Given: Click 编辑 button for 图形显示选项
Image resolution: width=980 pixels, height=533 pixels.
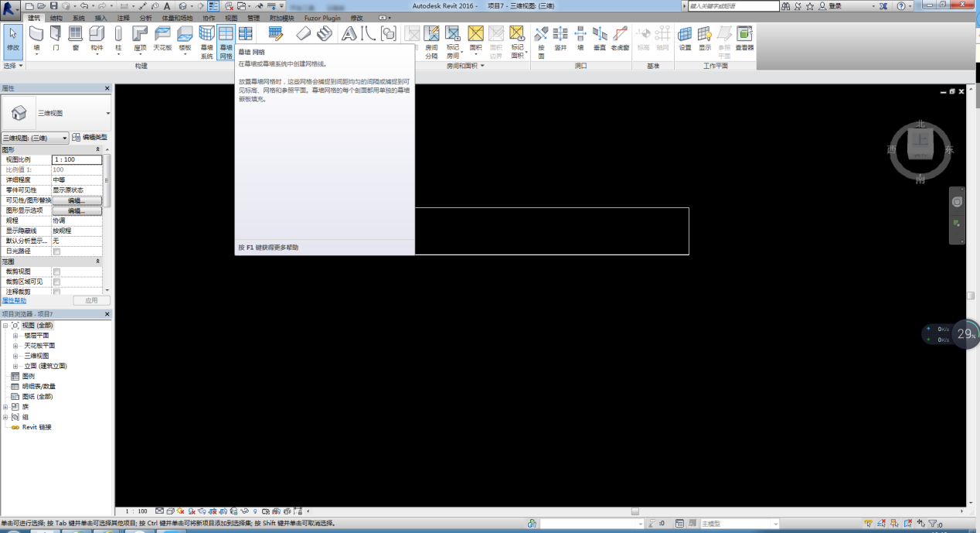Looking at the screenshot, I should click(77, 210).
